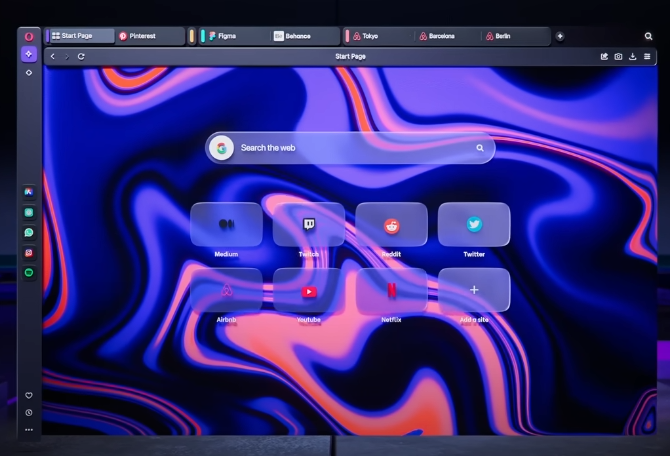Click the Search the web field
The height and width of the screenshot is (456, 670).
[x=350, y=148]
